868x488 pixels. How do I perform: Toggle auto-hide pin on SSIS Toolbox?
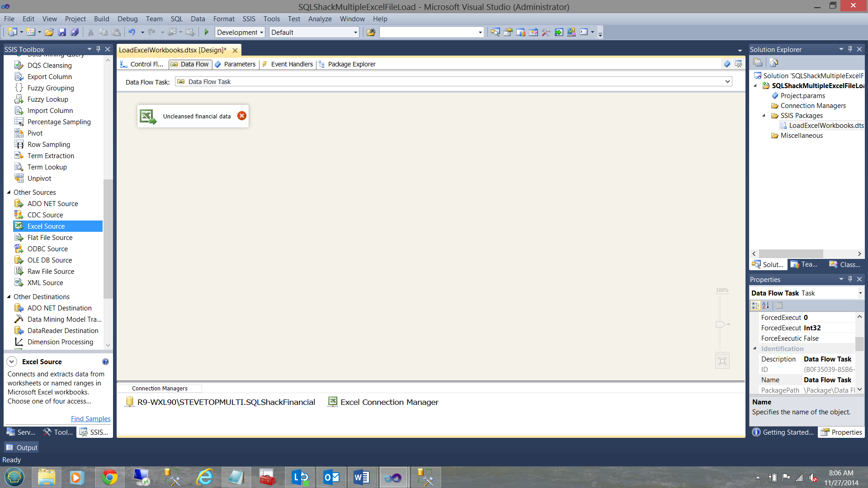click(98, 49)
